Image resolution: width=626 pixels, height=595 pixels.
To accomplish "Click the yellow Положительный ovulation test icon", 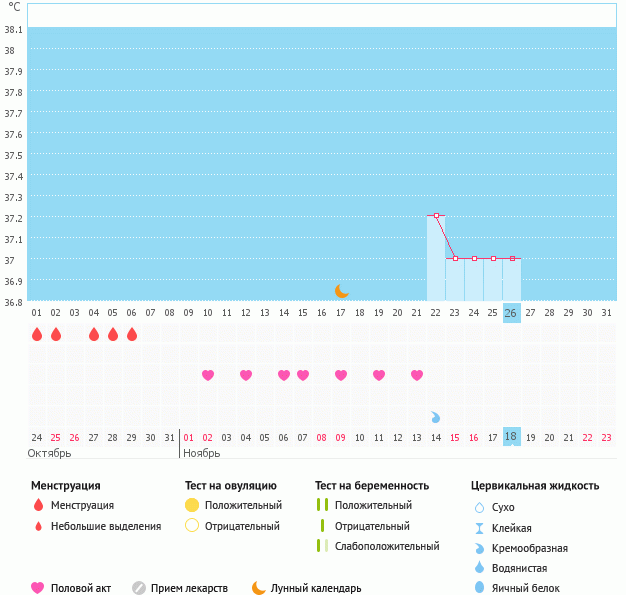I will tap(192, 506).
